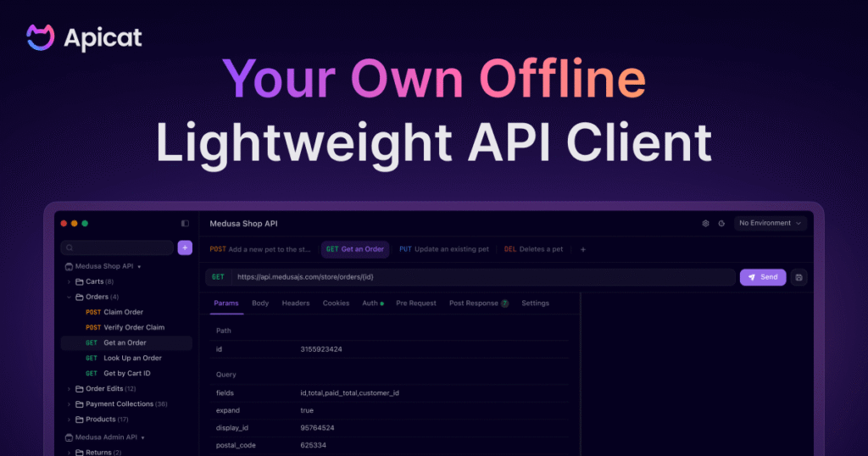Collapse the Orders folder
Image resolution: width=868 pixels, height=456 pixels.
click(69, 297)
